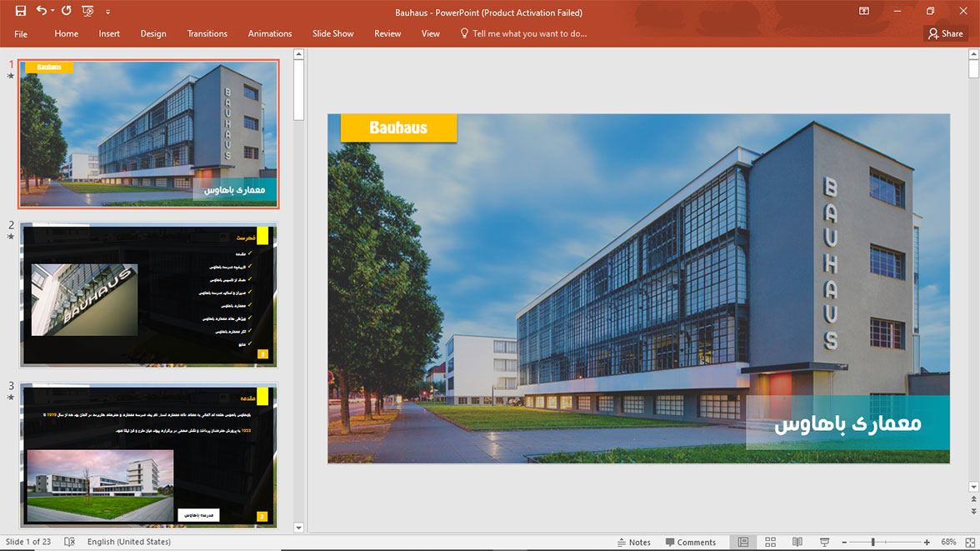980x551 pixels.
Task: Click the zoom out minus button
Action: pos(844,542)
